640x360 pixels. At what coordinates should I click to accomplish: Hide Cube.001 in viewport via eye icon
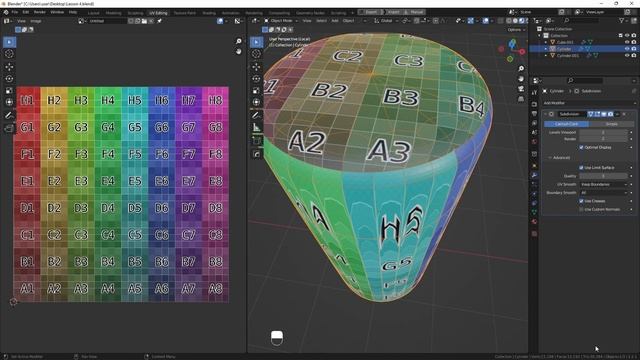pos(627,42)
